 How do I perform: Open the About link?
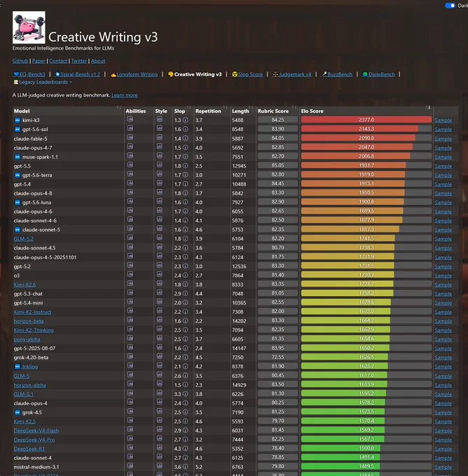98,61
